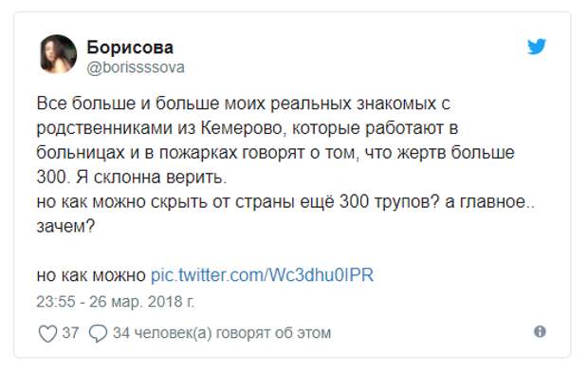Open the Борисова profile avatar
Viewport: 588px width, 375px height.
pyautogui.click(x=58, y=54)
